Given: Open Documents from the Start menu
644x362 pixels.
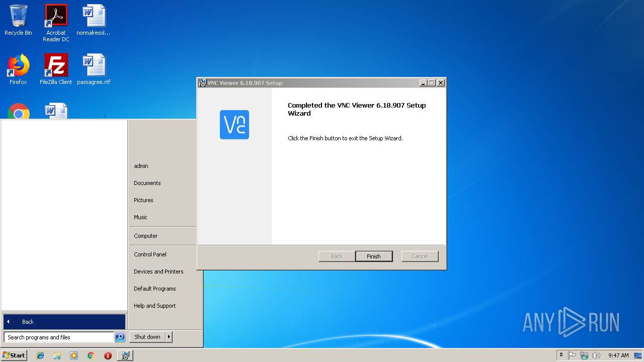Looking at the screenshot, I should point(147,183).
